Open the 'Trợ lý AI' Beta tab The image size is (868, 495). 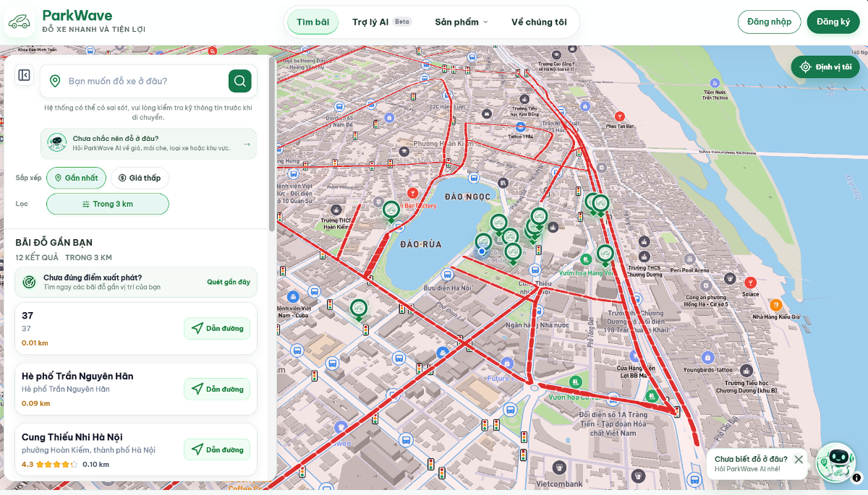pyautogui.click(x=382, y=22)
